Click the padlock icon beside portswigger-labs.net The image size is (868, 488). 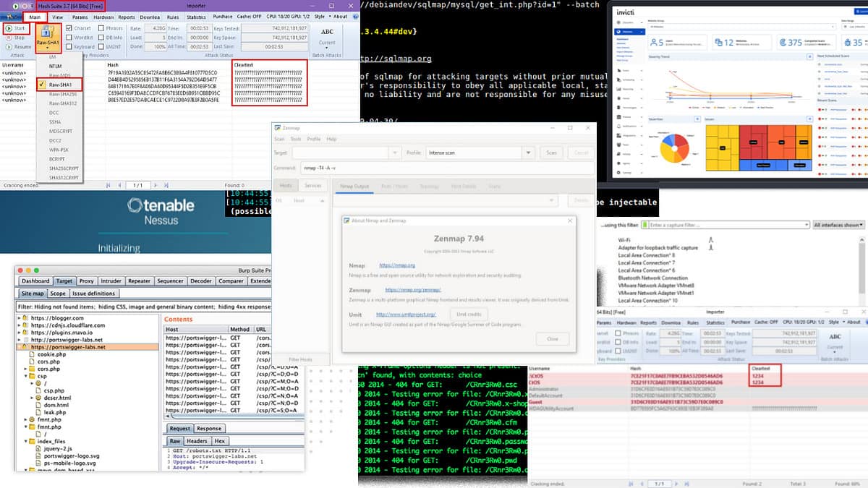25,346
